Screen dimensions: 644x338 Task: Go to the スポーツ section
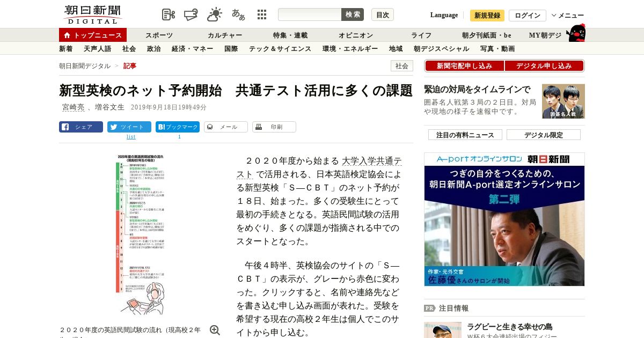point(159,35)
